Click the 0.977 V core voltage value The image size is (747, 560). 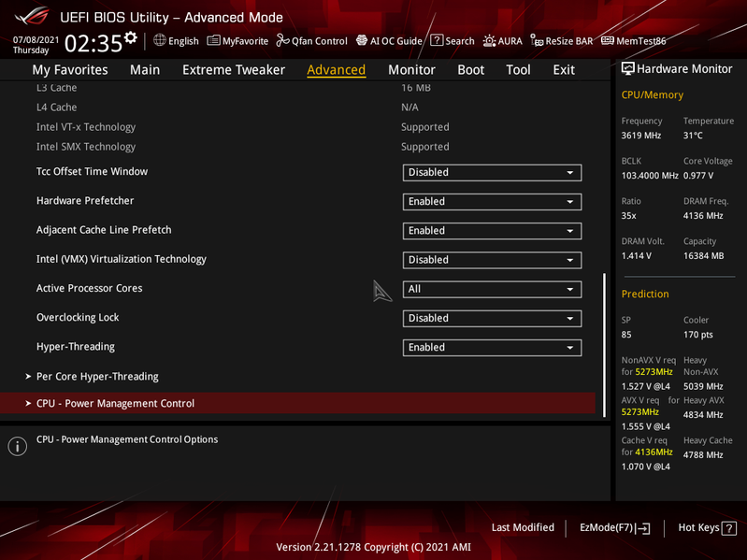tap(698, 176)
